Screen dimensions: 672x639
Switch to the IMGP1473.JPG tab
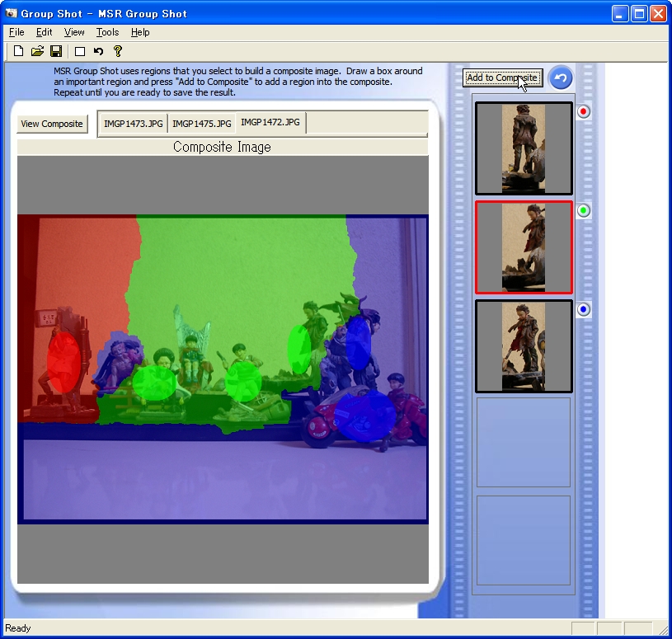coord(134,124)
